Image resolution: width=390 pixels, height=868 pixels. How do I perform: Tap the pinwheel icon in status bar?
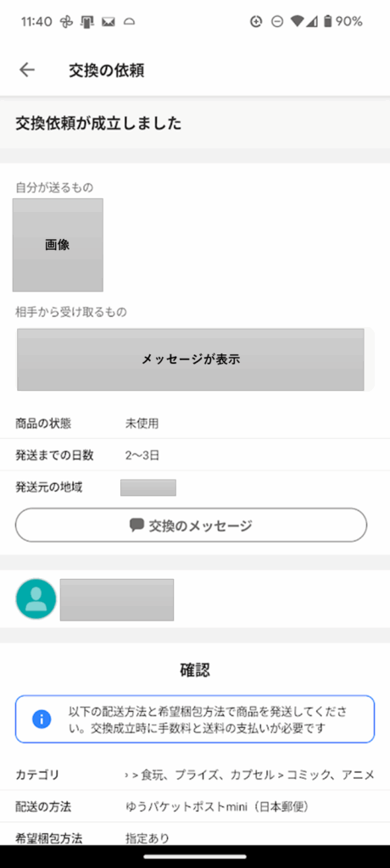point(66,22)
